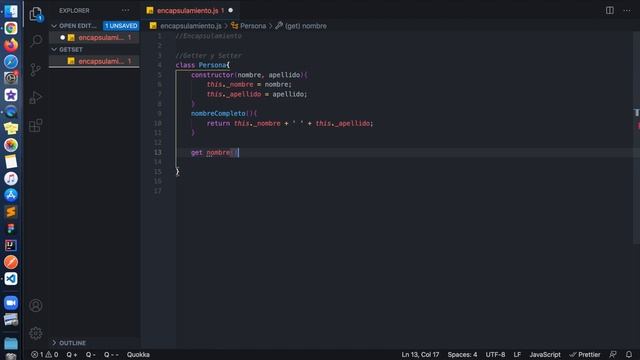Select encapsulamiento.js editor tab
Image resolution: width=640 pixels, height=360 pixels.
click(187, 11)
